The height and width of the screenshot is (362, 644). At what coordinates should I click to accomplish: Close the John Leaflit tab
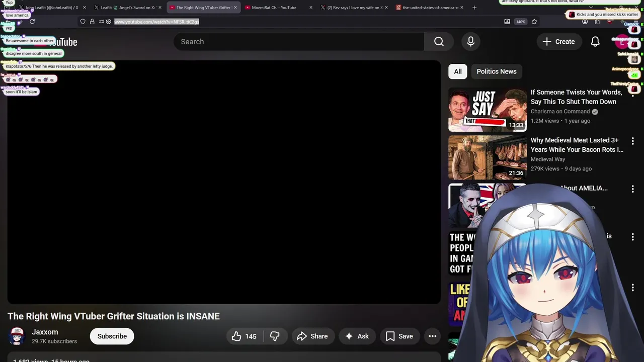(x=85, y=8)
